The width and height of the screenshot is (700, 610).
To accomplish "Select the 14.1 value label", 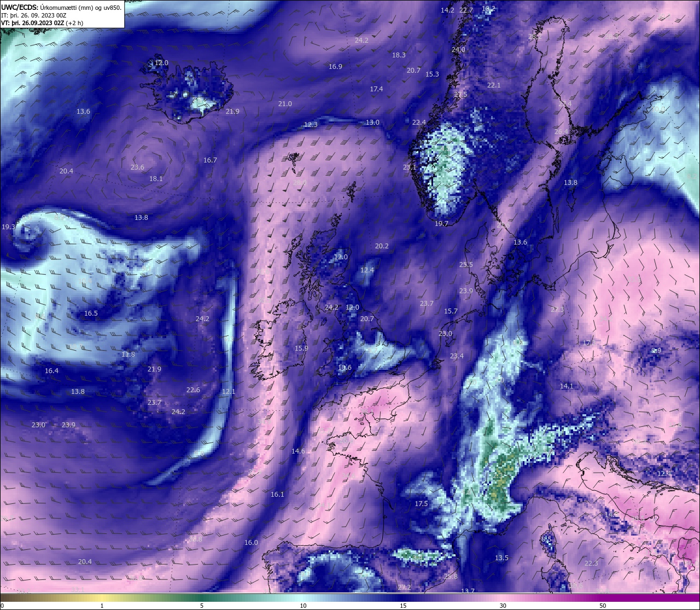I will (567, 386).
